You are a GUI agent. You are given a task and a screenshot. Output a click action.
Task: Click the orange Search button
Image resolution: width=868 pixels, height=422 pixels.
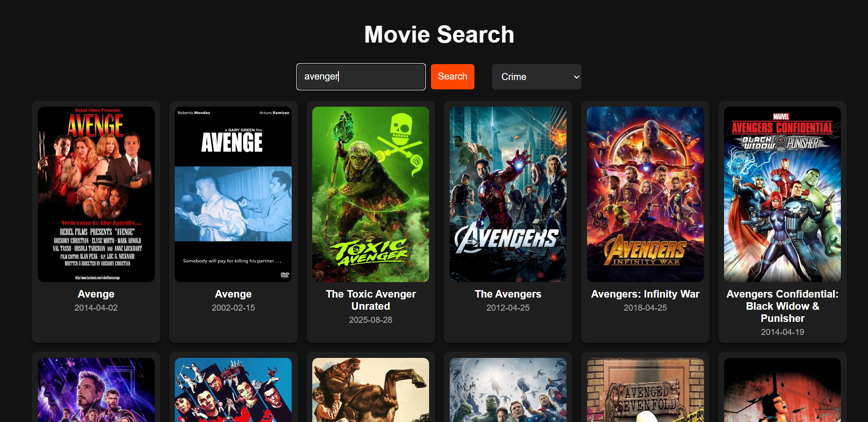click(452, 77)
